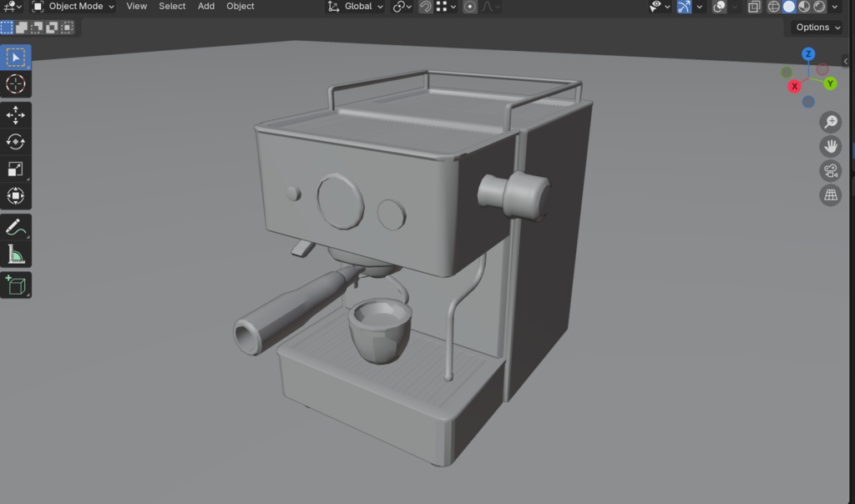Activate the Measure tool
The width and height of the screenshot is (855, 504).
click(x=15, y=256)
